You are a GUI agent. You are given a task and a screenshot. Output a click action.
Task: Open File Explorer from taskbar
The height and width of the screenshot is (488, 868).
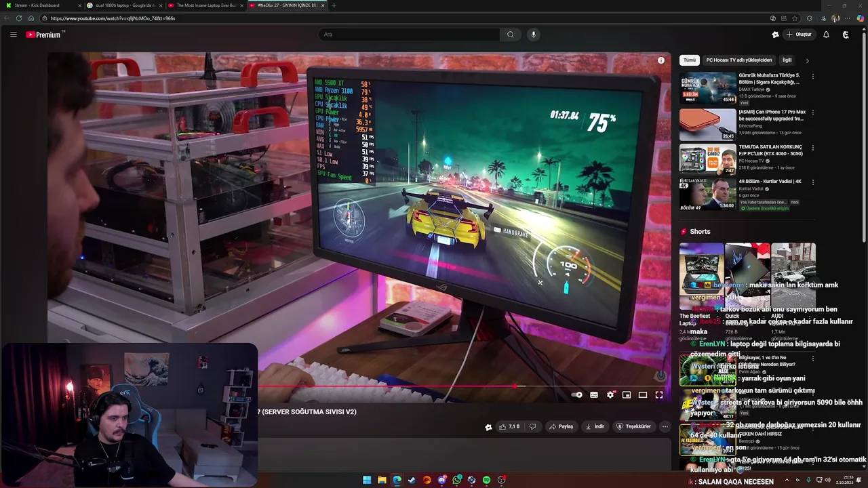click(x=382, y=480)
